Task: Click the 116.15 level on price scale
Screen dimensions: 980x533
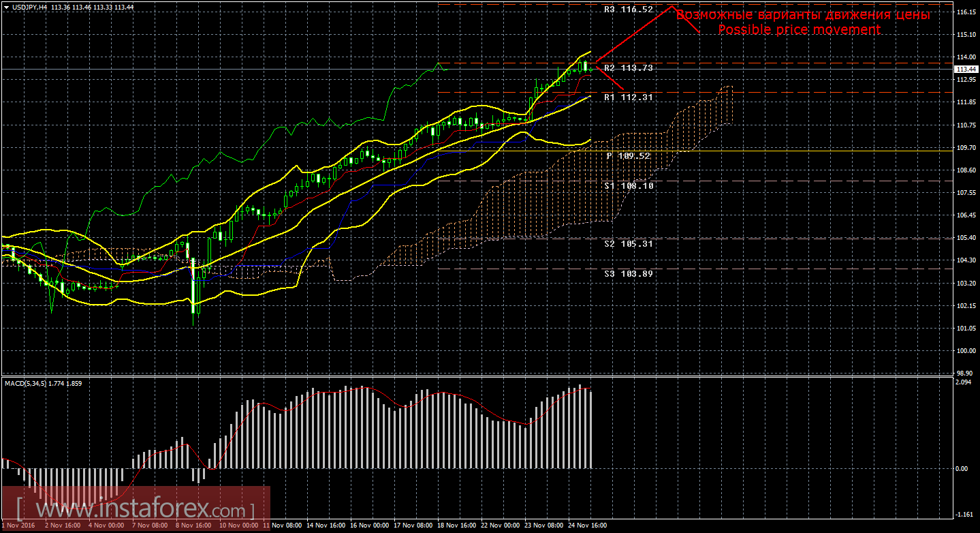Action: tap(964, 12)
